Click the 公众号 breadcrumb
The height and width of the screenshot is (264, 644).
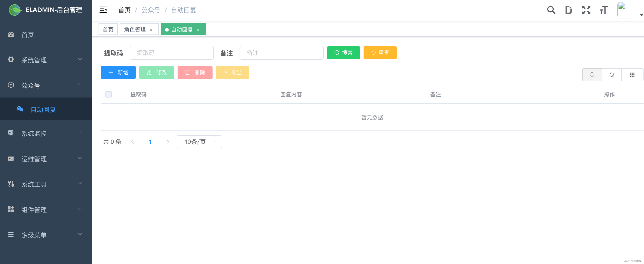(151, 10)
